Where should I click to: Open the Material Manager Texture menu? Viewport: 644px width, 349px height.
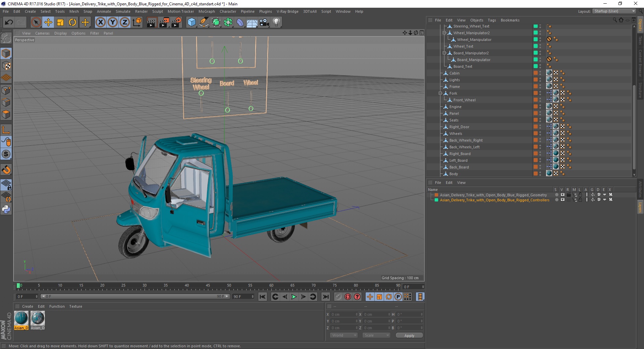[75, 306]
